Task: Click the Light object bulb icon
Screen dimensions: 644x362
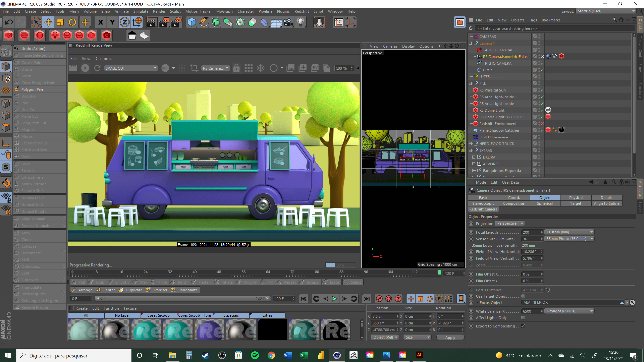Action: [301, 22]
